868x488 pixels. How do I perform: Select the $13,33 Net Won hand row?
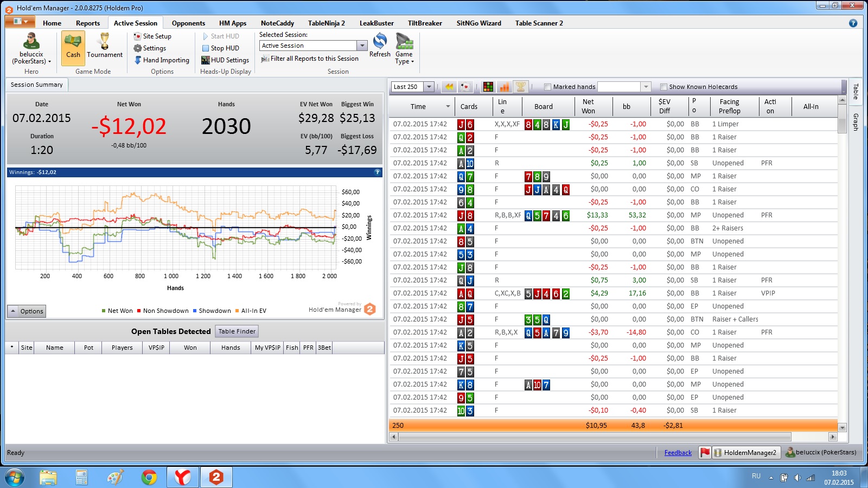613,215
